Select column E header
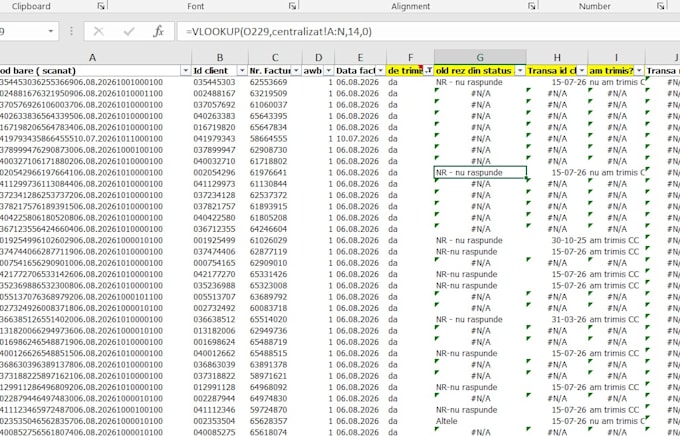 coord(360,57)
